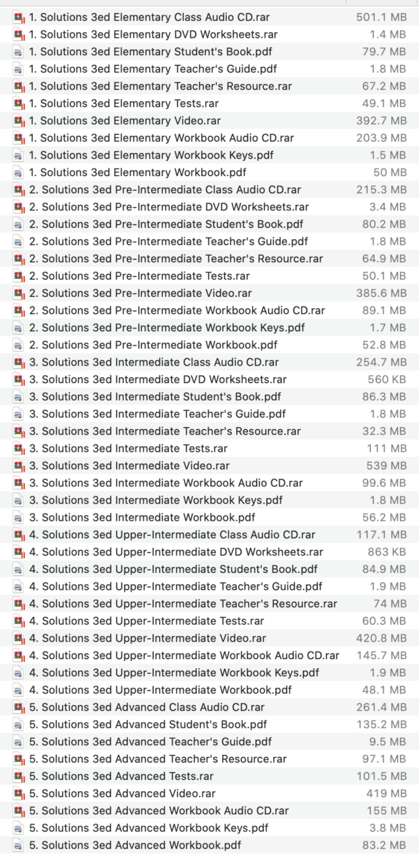This screenshot has width=419, height=868.
Task: Select 2. Solutions 3ed Pre-Intermediate Teacher's Guide.pdf
Action: (168, 241)
